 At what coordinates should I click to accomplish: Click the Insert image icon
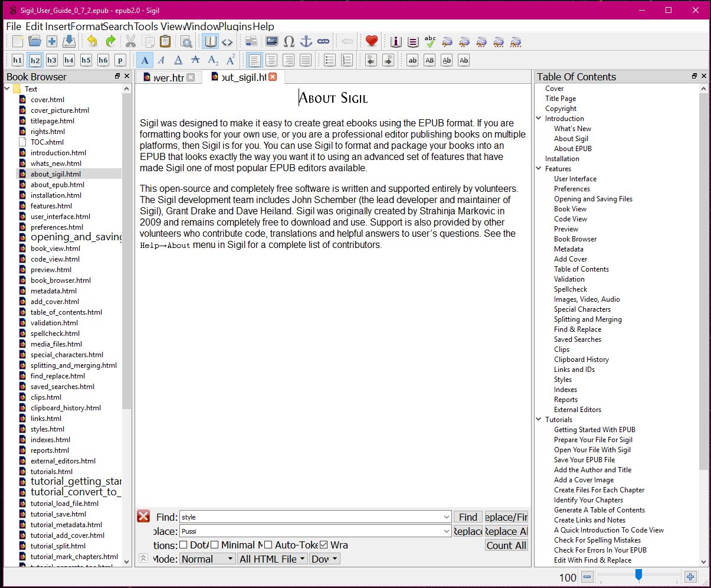[272, 41]
